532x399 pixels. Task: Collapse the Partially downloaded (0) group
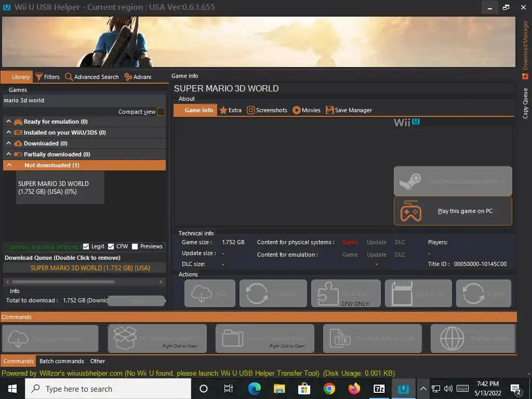tap(9, 154)
